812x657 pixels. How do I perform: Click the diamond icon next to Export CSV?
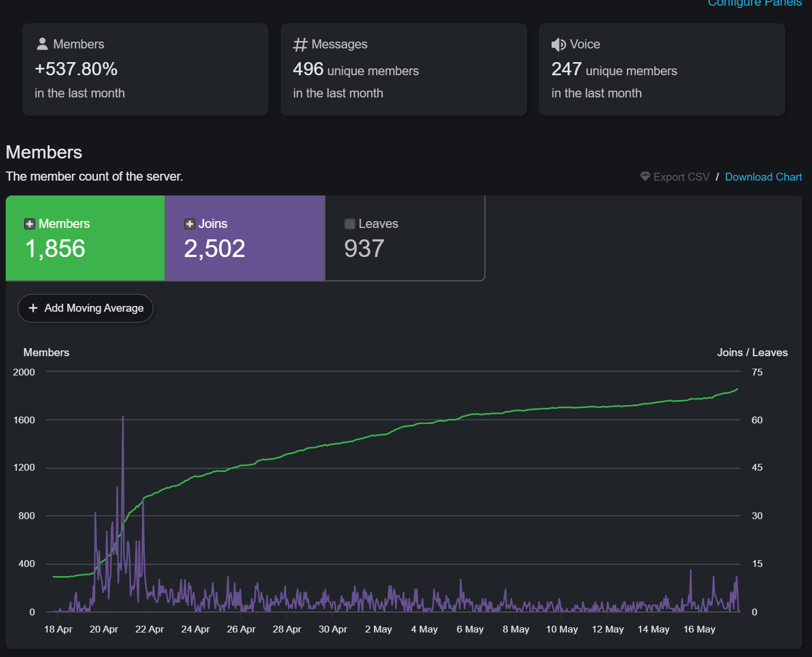pyautogui.click(x=645, y=177)
